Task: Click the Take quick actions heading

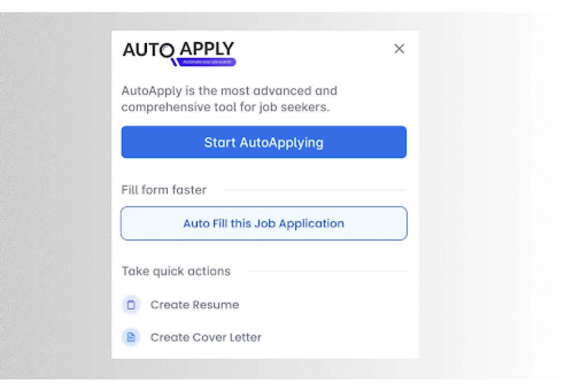Action: pos(176,271)
